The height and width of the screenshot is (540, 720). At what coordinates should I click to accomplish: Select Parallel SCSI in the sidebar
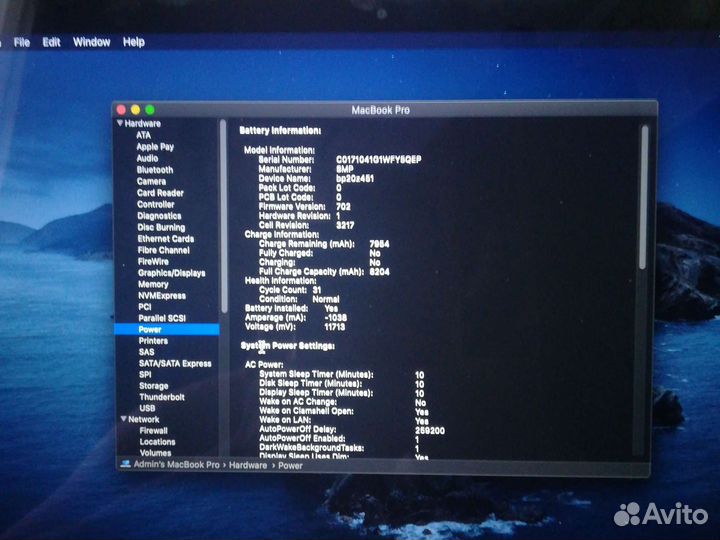tap(162, 318)
